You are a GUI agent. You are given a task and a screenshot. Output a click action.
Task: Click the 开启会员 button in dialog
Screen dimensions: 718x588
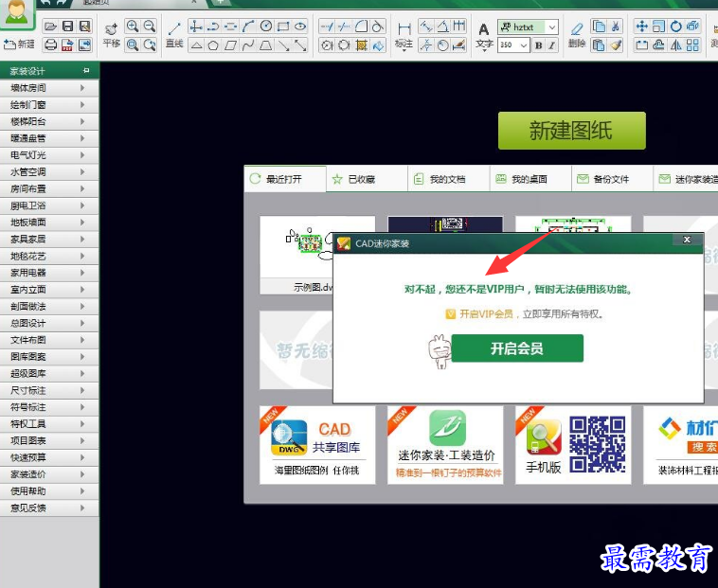[x=517, y=348]
